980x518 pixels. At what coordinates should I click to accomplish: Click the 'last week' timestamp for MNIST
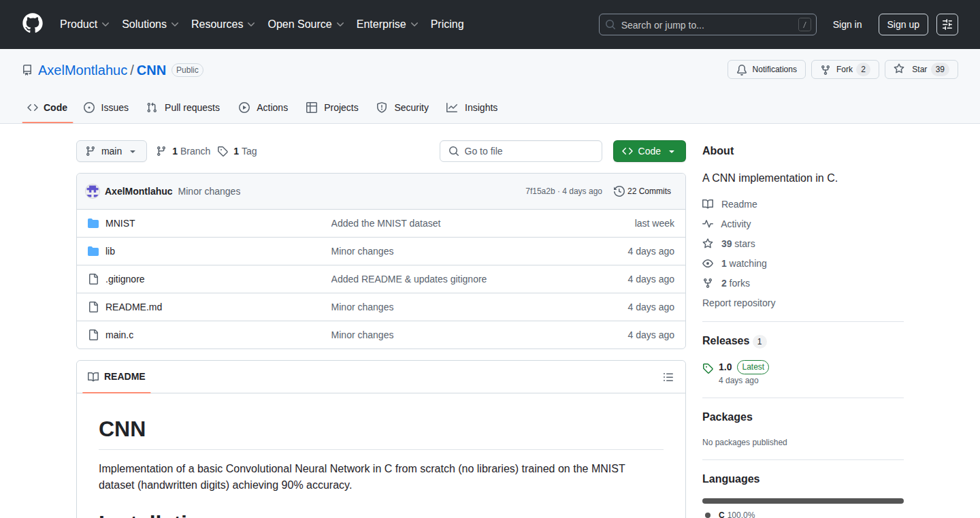coord(655,223)
